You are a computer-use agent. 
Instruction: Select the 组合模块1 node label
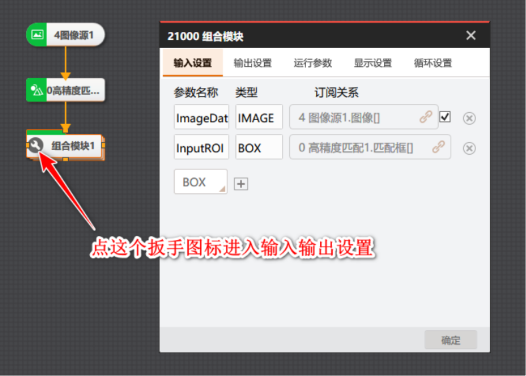point(73,146)
